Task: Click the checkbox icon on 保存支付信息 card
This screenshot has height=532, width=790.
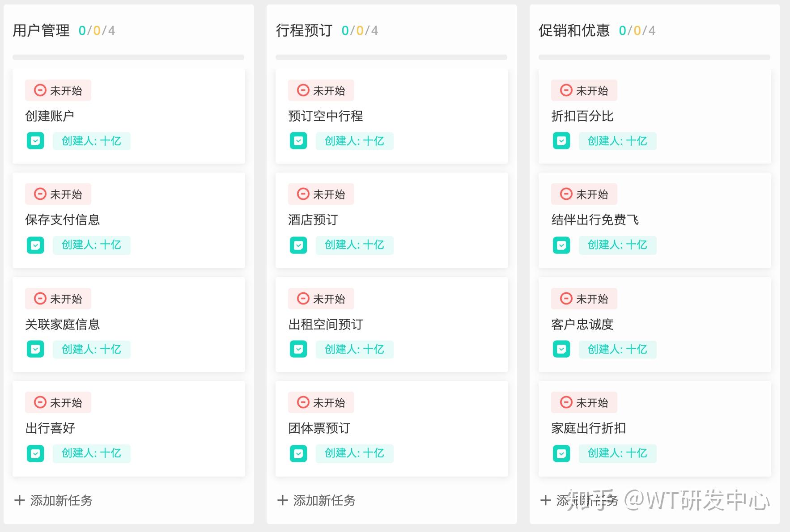Action: [x=35, y=245]
